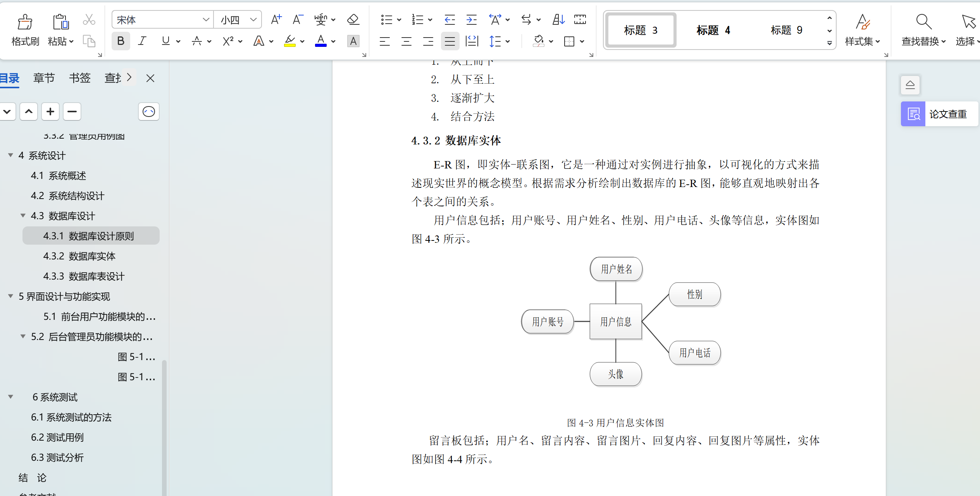The height and width of the screenshot is (496, 980).
Task: Click the character shading A icon
Action: click(353, 41)
